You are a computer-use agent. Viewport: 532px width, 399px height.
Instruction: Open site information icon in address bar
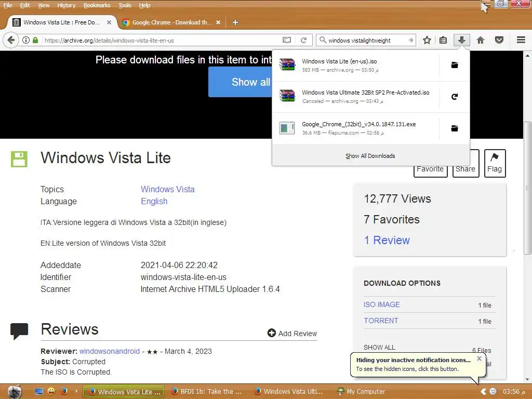[26, 40]
